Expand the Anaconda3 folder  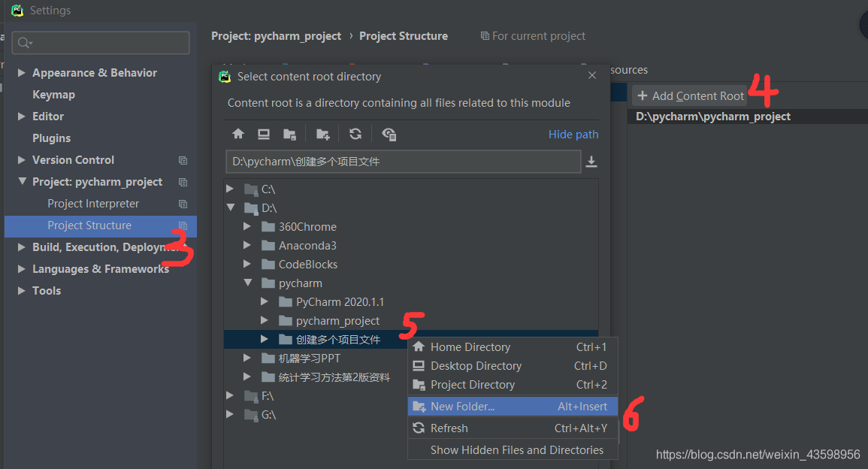pos(247,246)
